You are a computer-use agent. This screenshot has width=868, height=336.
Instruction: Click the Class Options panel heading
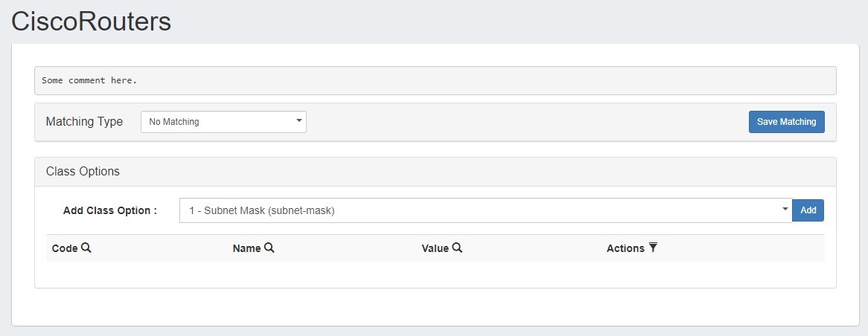point(83,172)
